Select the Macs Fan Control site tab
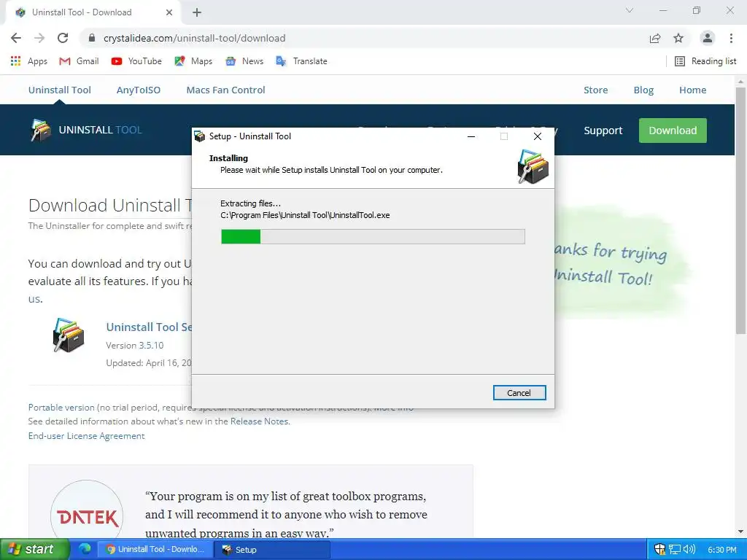The width and height of the screenshot is (747, 560). tap(226, 90)
